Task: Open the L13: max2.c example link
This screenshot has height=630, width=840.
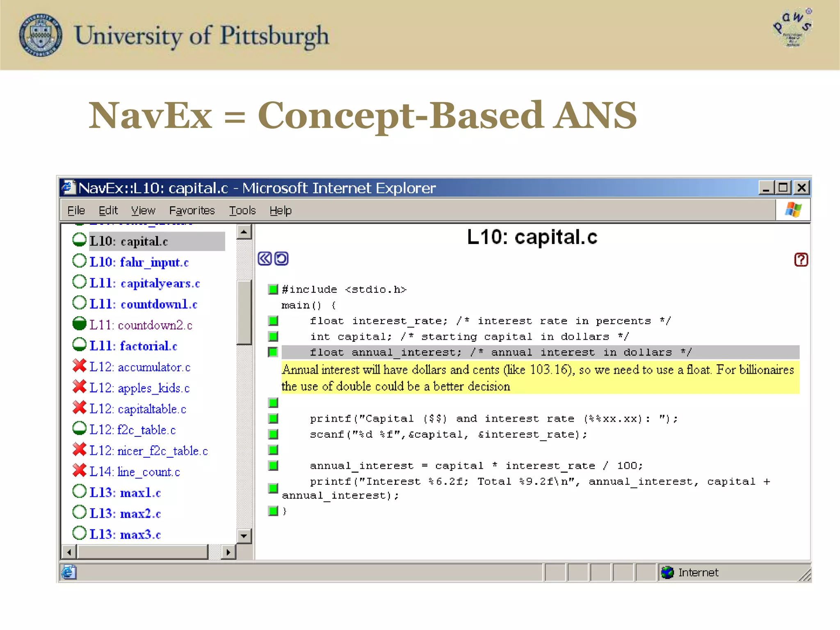Action: (125, 514)
